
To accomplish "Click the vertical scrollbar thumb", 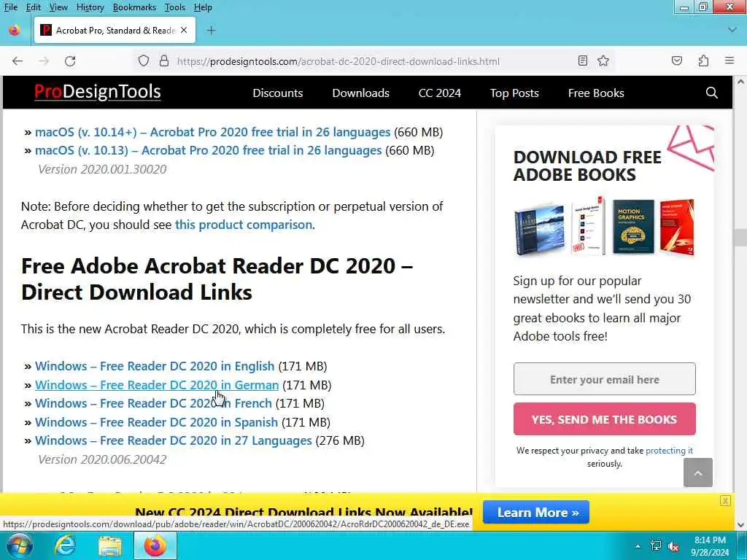I will coord(740,237).
